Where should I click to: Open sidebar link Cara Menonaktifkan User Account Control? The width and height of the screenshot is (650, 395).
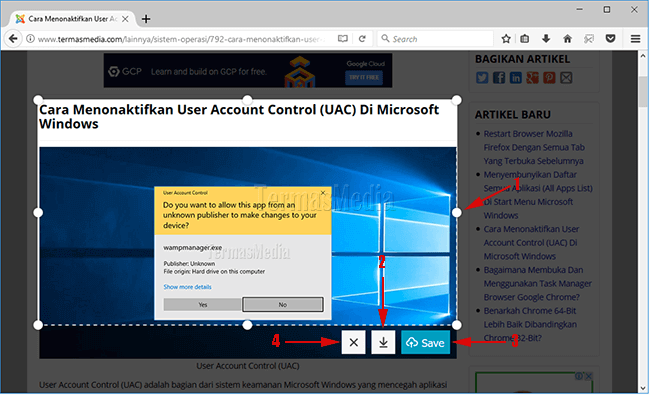[x=531, y=242]
